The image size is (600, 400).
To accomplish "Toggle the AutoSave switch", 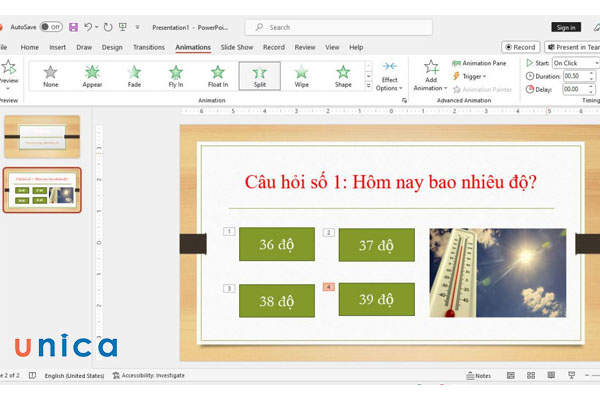I will (51, 27).
